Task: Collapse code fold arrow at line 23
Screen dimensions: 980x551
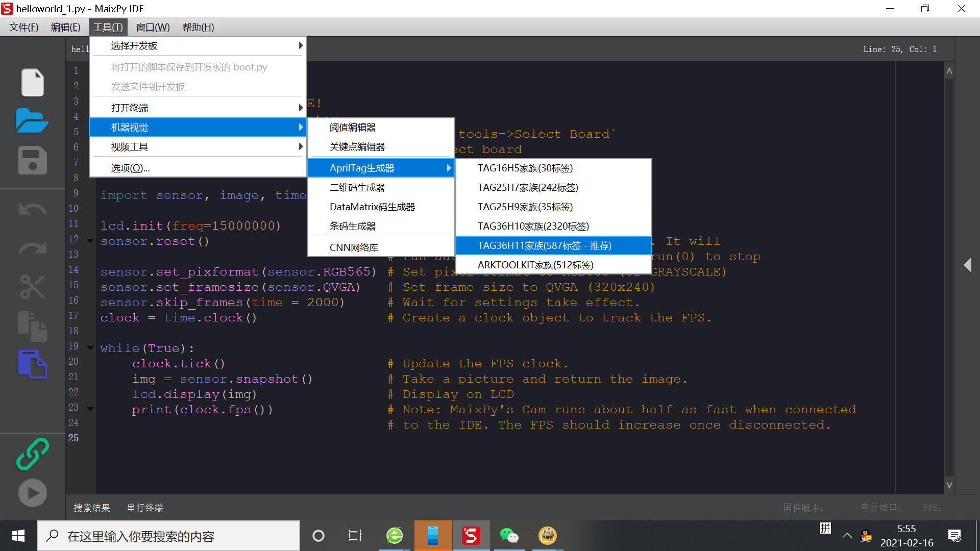Action: click(90, 409)
